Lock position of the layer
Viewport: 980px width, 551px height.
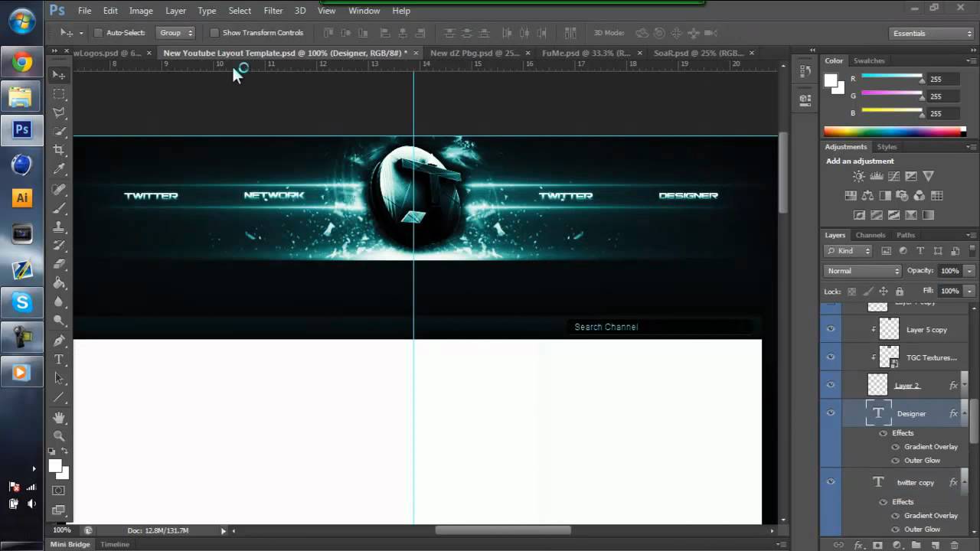pos(884,292)
